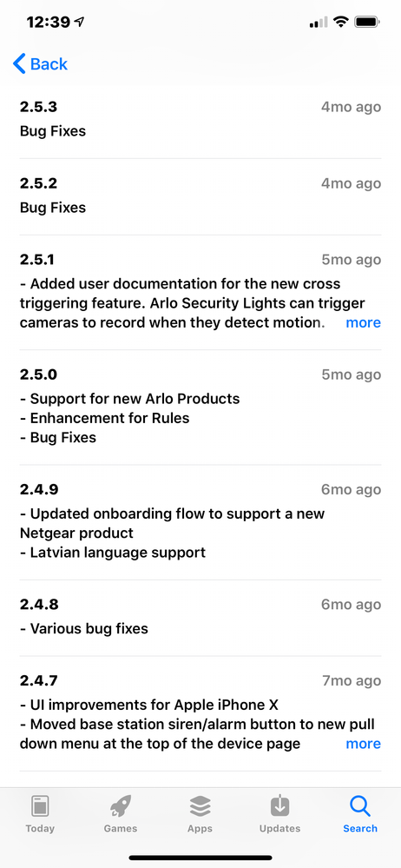Switch to the Games tab label
This screenshot has height=868, width=401.
pos(120,829)
